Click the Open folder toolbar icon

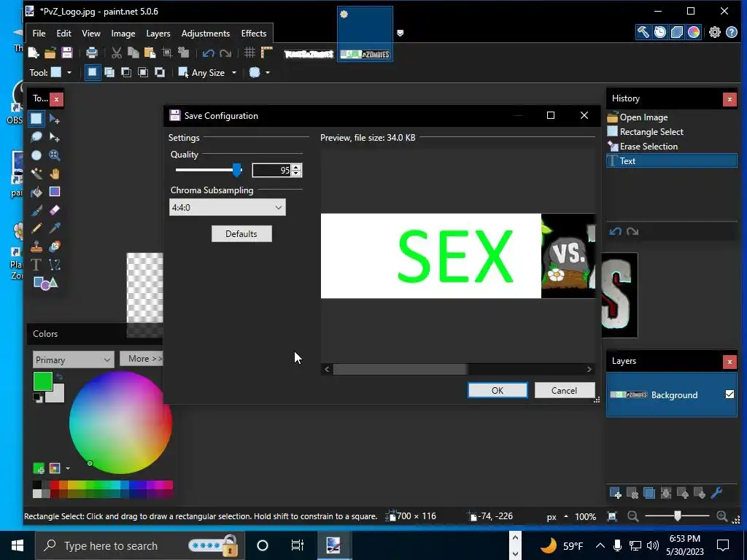click(x=50, y=52)
